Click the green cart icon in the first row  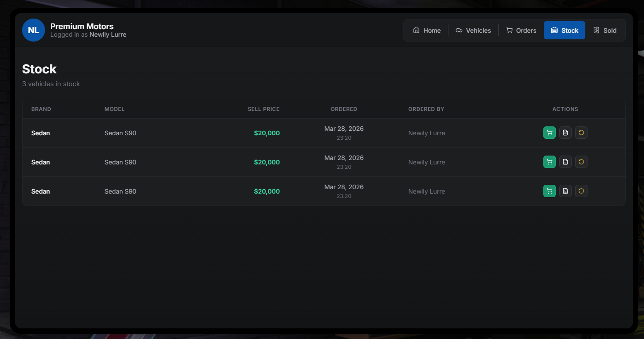pos(549,133)
